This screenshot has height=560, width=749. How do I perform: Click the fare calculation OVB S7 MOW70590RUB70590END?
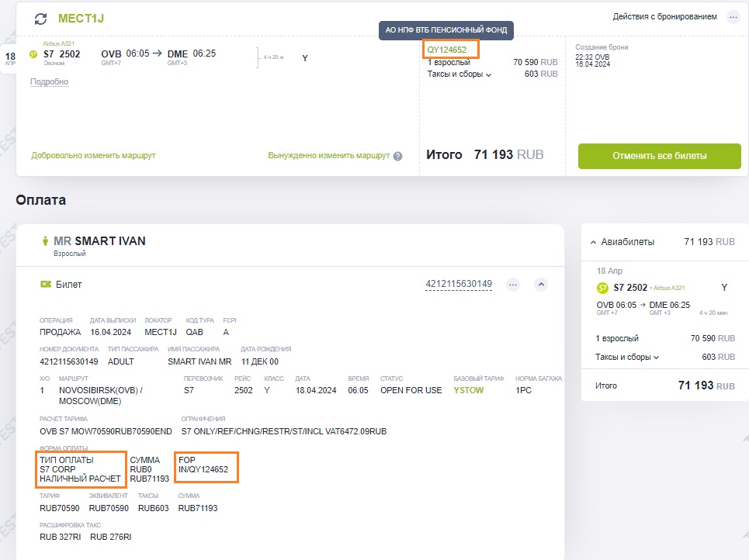106,431
